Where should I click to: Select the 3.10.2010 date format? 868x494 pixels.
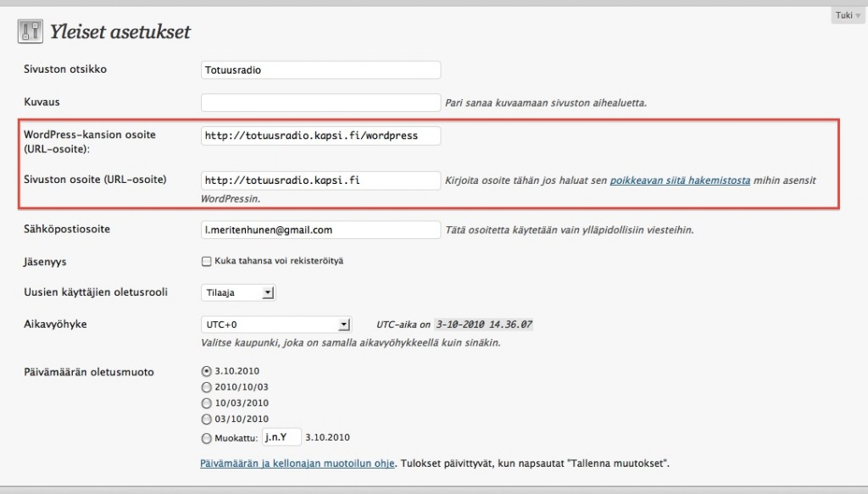[x=207, y=371]
